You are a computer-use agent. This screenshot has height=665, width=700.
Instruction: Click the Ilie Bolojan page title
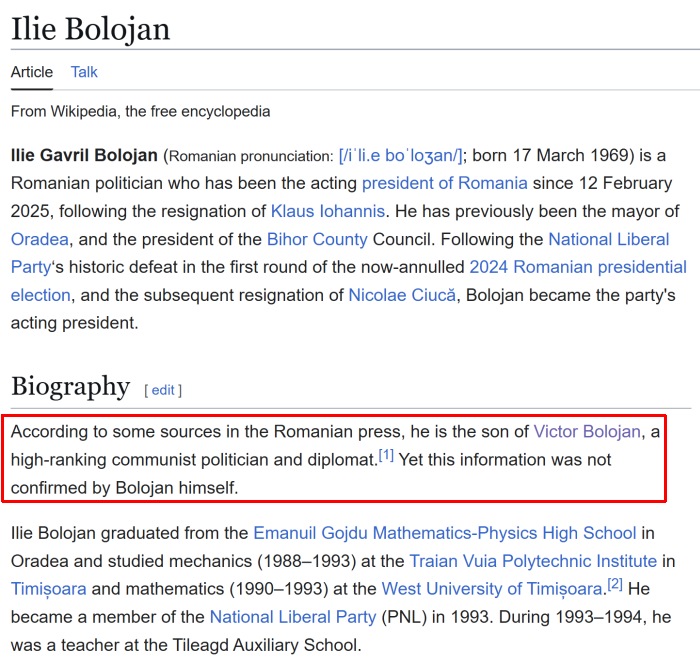91,29
